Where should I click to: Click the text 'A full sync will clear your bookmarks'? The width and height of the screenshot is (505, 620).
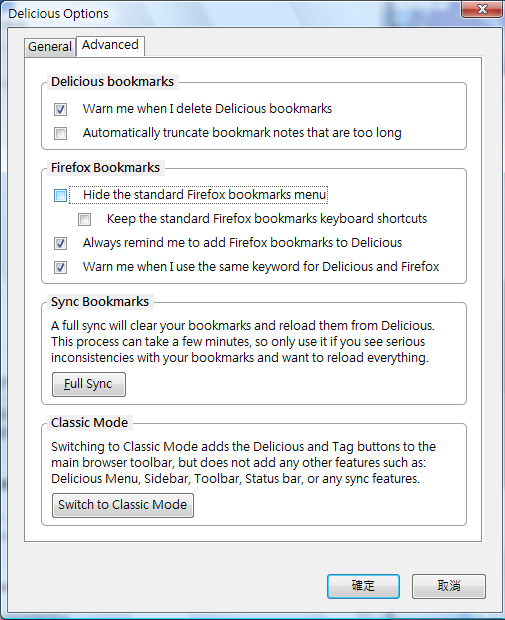(151, 326)
